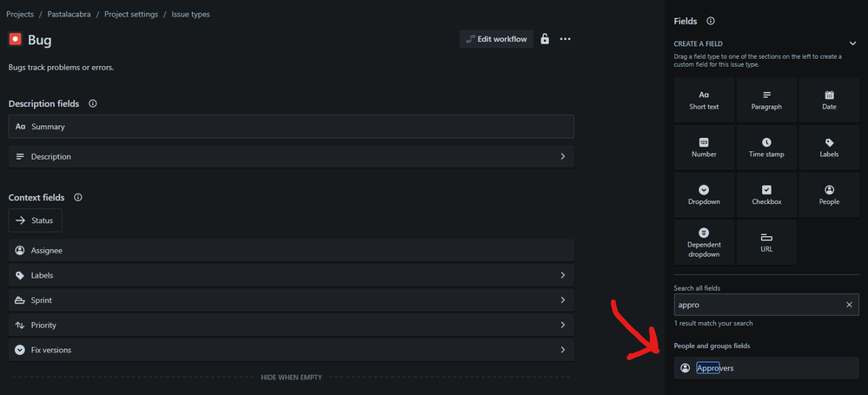Click the Assignee person icon
868x395 pixels.
20,251
